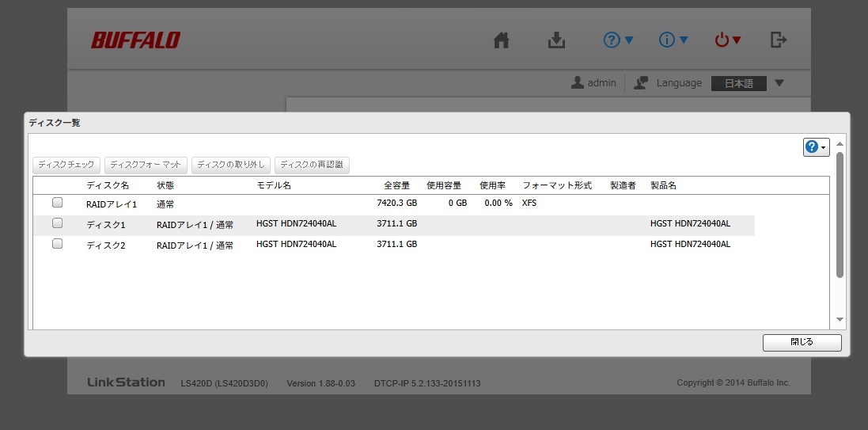Click the 閉じる button
868x430 pixels.
click(802, 342)
